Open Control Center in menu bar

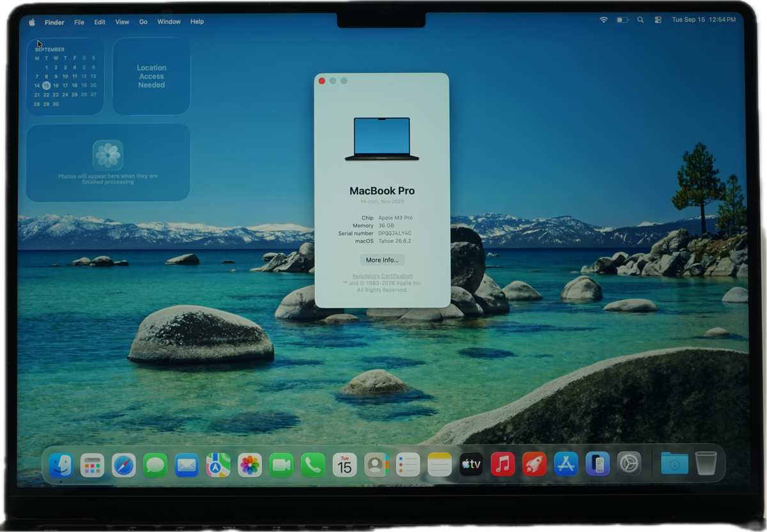click(x=658, y=20)
